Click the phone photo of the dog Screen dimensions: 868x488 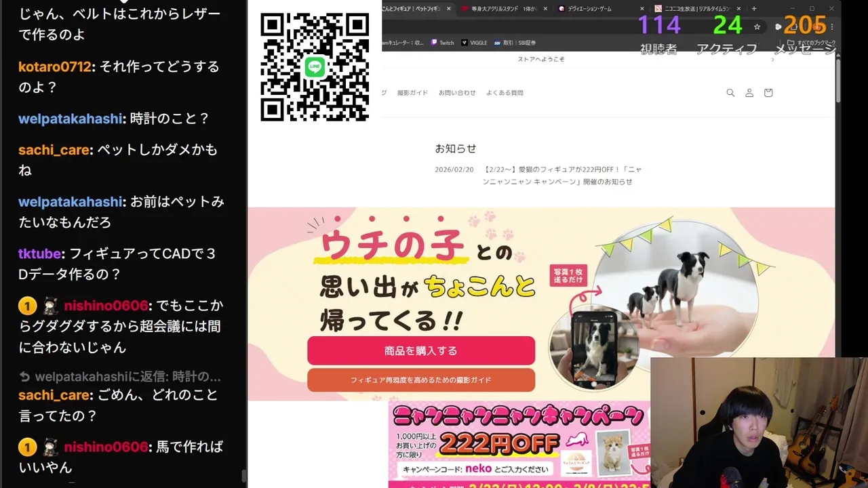tap(593, 349)
